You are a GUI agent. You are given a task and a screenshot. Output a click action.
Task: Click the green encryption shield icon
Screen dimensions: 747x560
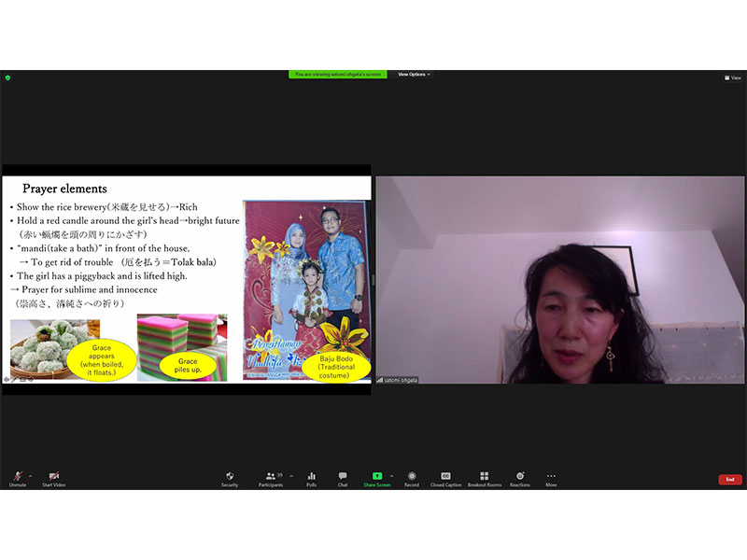tap(7, 77)
